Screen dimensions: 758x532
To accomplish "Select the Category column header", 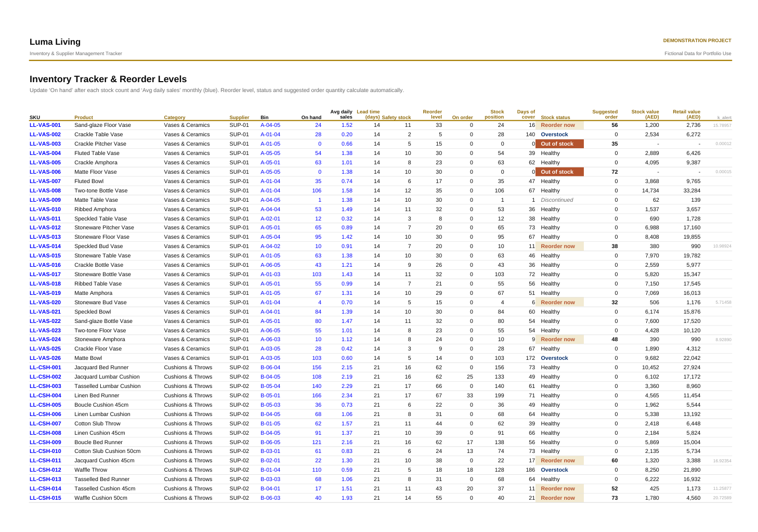I will click(x=174, y=118).
